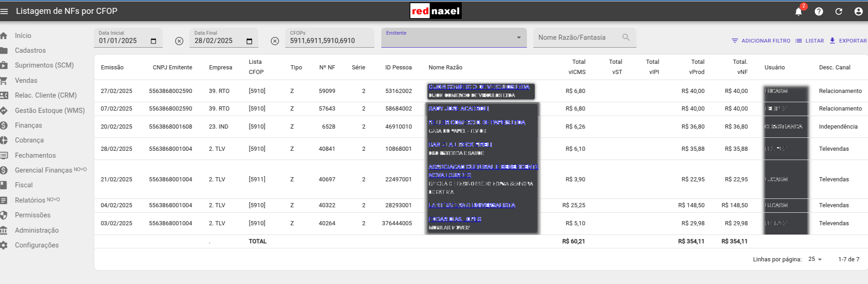Select ID Pessoa cell 376444005
Screen dimensions: 868x284
397,223
